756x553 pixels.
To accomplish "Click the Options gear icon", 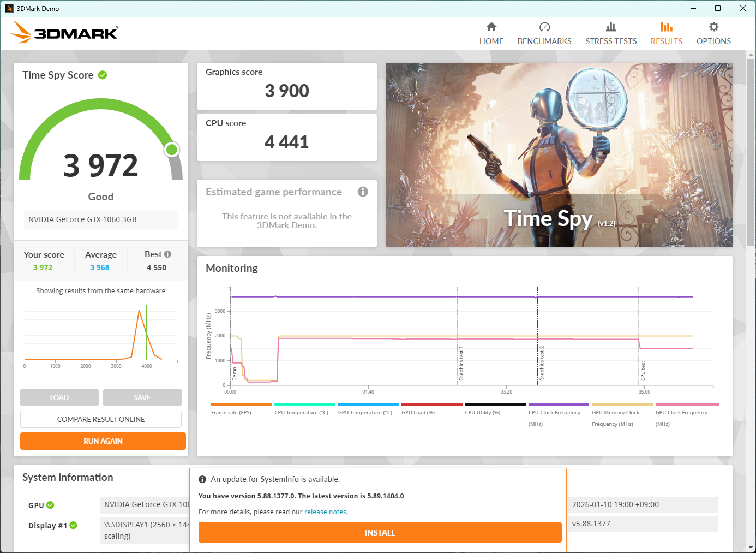I will click(713, 27).
